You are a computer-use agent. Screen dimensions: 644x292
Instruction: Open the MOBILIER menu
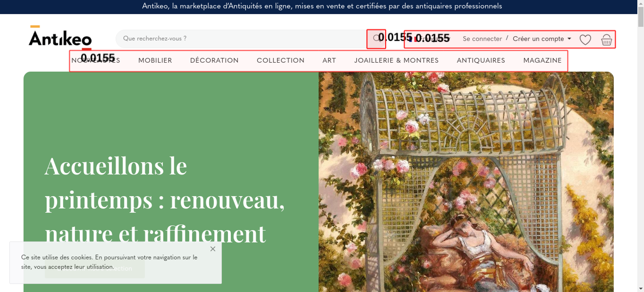click(155, 60)
